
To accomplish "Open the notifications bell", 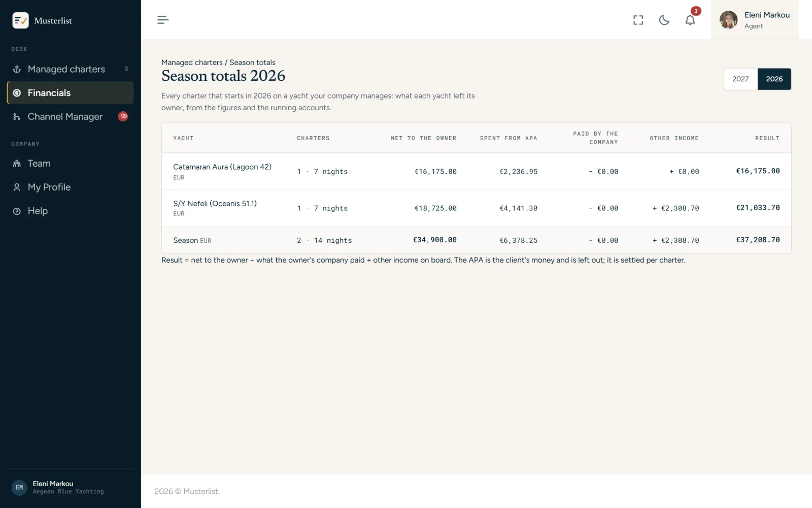I will [690, 20].
